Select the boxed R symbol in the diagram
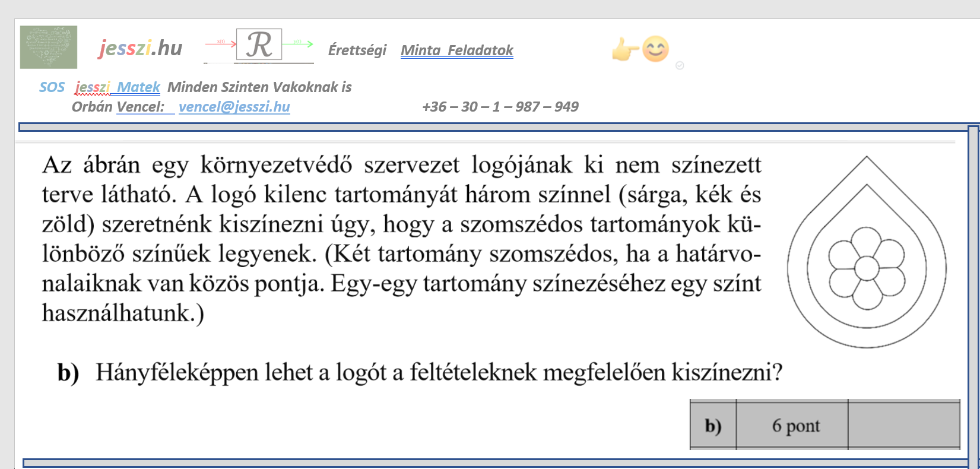The image size is (980, 469). tap(259, 45)
